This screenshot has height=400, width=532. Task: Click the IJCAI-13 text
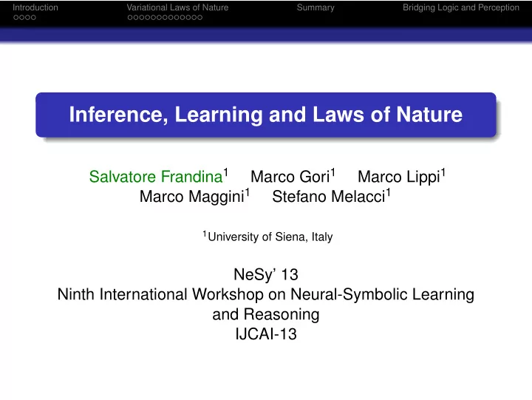point(266,334)
